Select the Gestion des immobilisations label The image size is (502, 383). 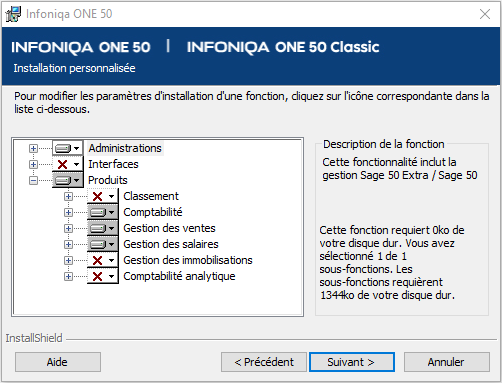point(188,260)
